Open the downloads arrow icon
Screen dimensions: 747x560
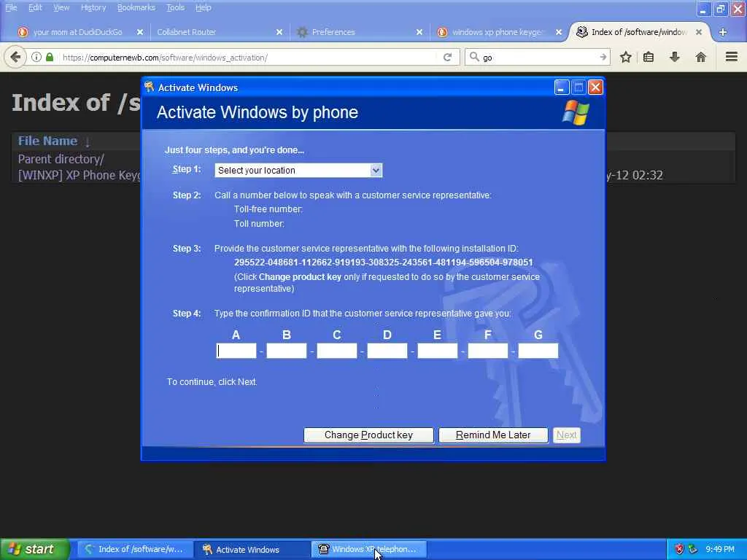[674, 58]
